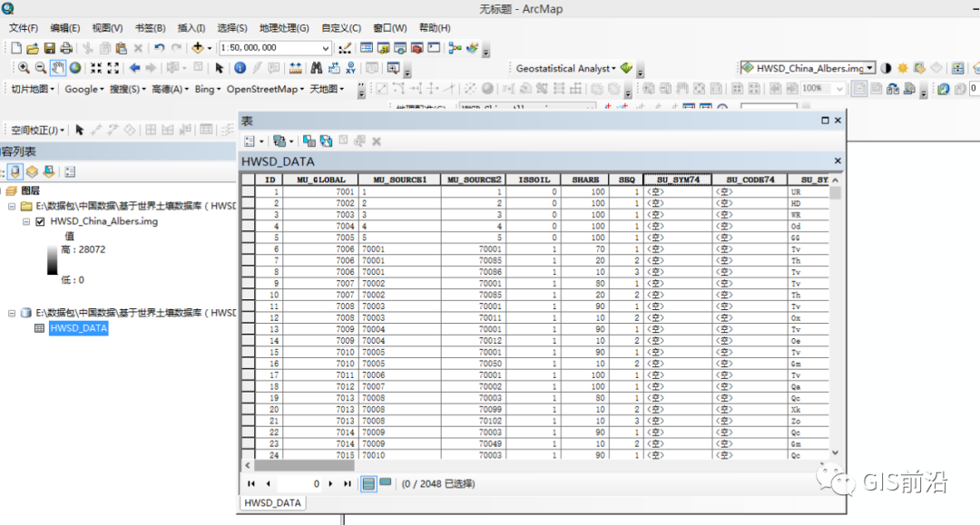Click the Add Data button
The width and height of the screenshot is (980, 525).
tap(198, 48)
